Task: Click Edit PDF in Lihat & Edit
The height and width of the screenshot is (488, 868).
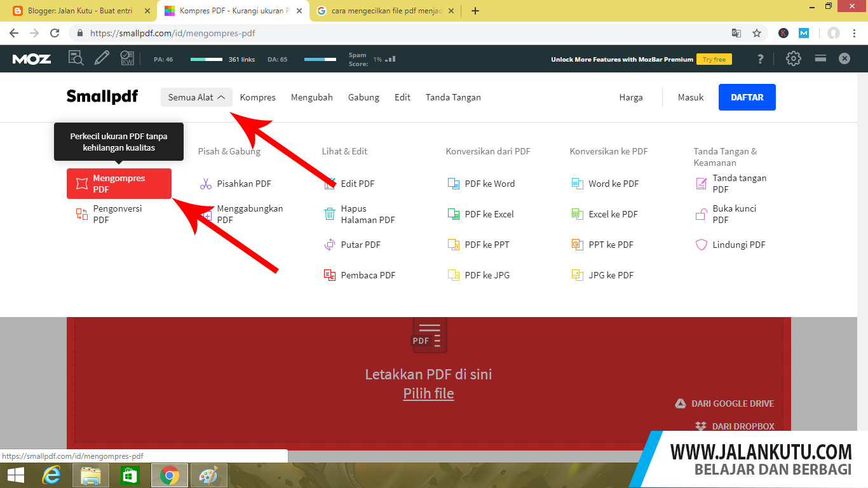Action: (358, 184)
